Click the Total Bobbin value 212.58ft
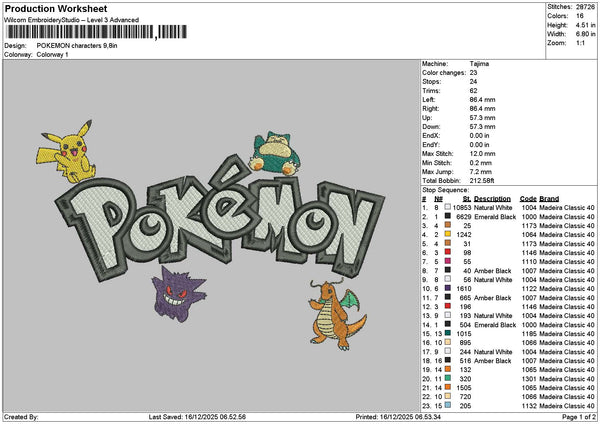This screenshot has height=424, width=600. [482, 181]
